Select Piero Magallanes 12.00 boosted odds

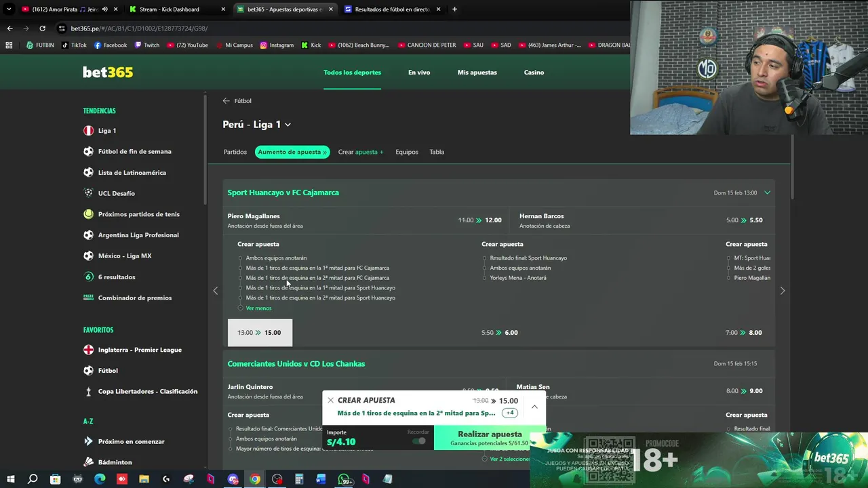click(480, 220)
